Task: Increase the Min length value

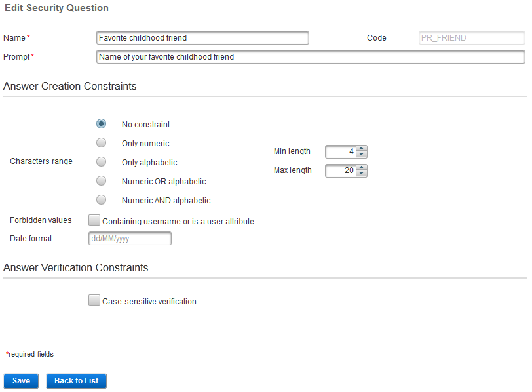Action: 361,148
